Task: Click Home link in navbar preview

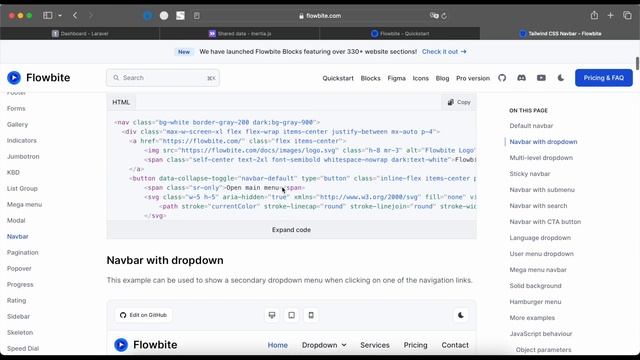Action: coord(278,345)
